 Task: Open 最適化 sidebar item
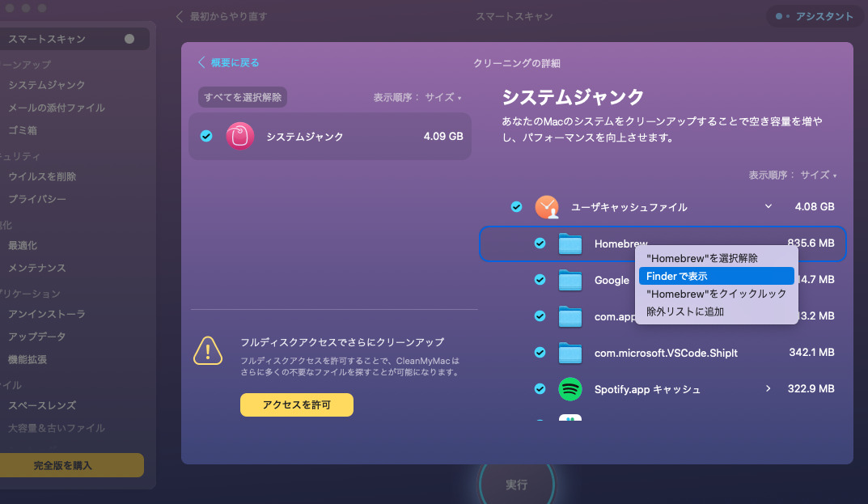pos(23,245)
